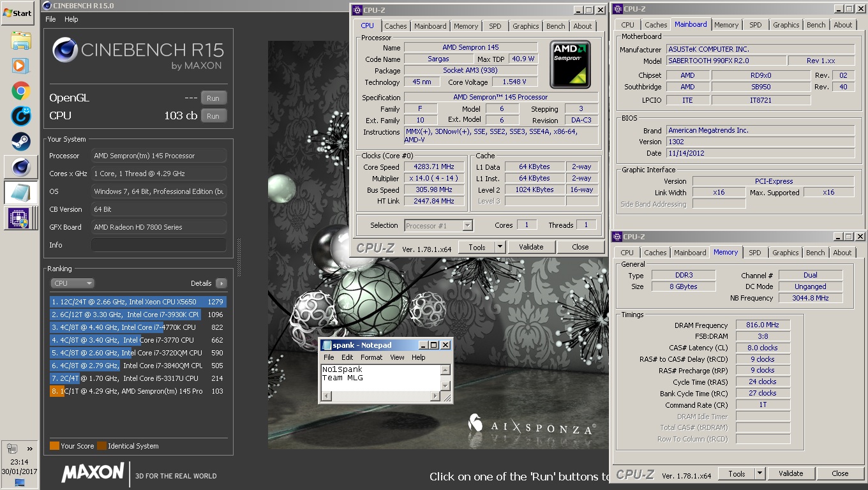The height and width of the screenshot is (490, 868).
Task: Launch Steam from the taskbar
Action: 21,140
